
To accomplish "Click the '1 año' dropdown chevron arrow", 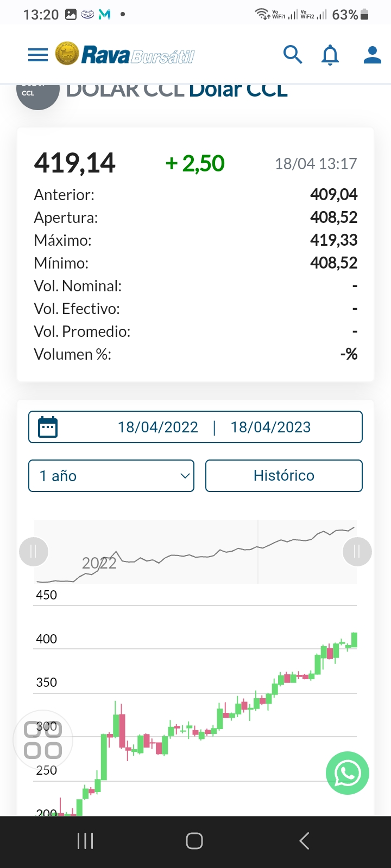I will click(185, 476).
